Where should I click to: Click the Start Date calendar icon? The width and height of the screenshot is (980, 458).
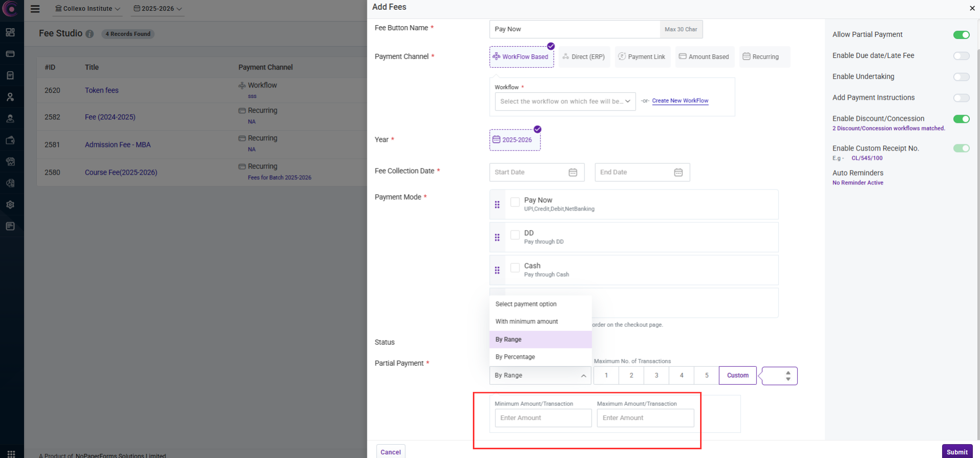click(573, 173)
